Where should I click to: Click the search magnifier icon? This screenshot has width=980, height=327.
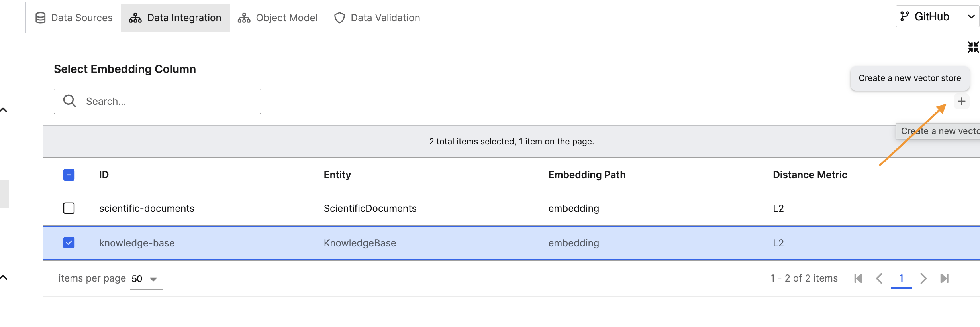point(70,101)
